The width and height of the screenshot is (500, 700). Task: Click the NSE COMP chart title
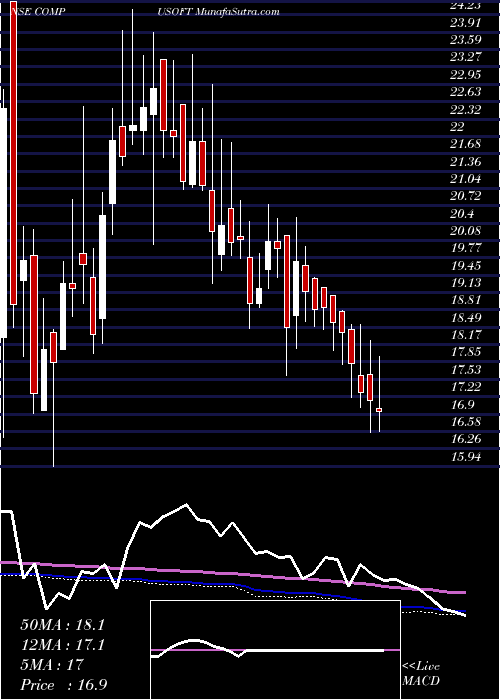pos(39,12)
